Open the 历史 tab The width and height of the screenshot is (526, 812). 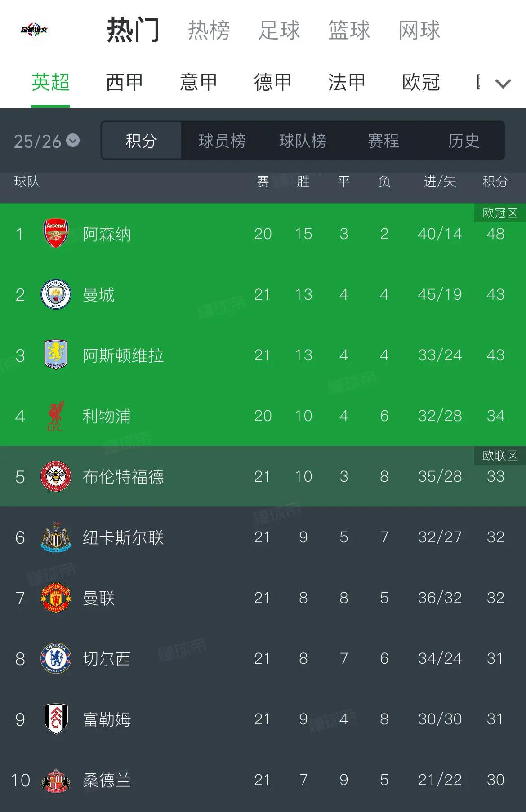point(464,141)
